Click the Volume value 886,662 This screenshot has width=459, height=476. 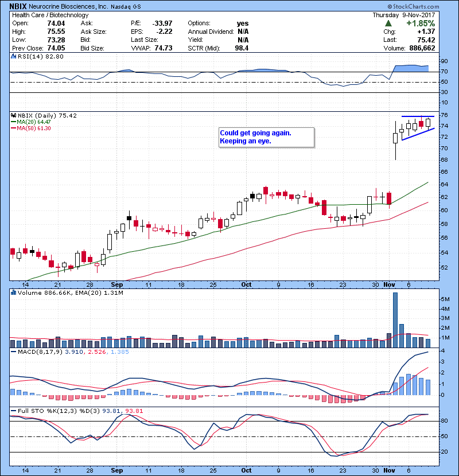click(x=422, y=48)
